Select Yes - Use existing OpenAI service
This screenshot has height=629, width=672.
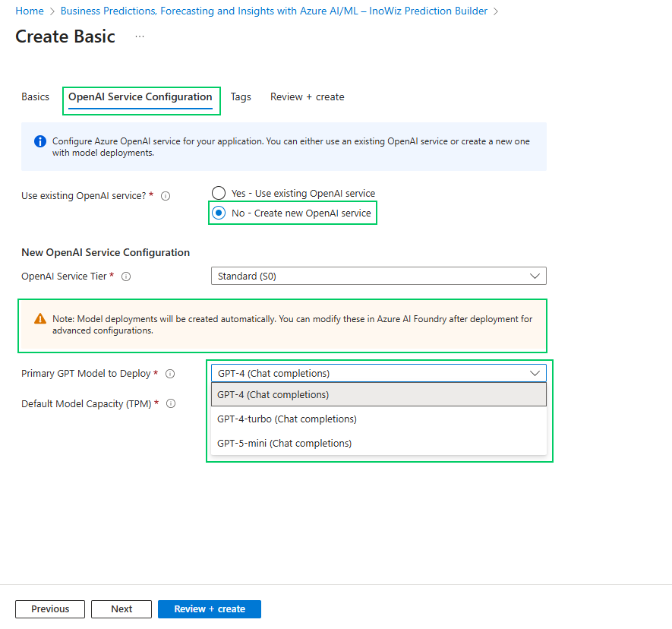coord(219,193)
